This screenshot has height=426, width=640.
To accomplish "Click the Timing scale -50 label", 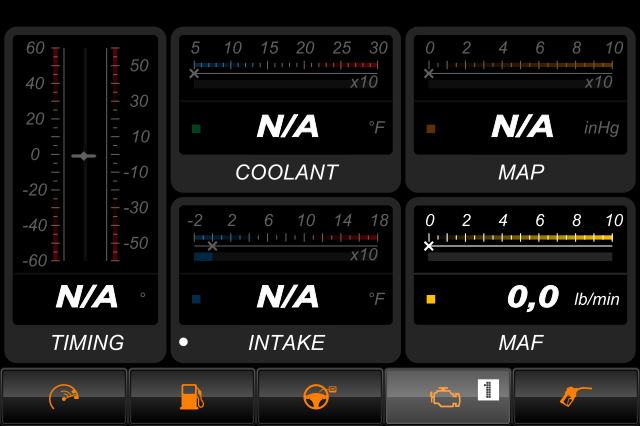I will tap(136, 243).
